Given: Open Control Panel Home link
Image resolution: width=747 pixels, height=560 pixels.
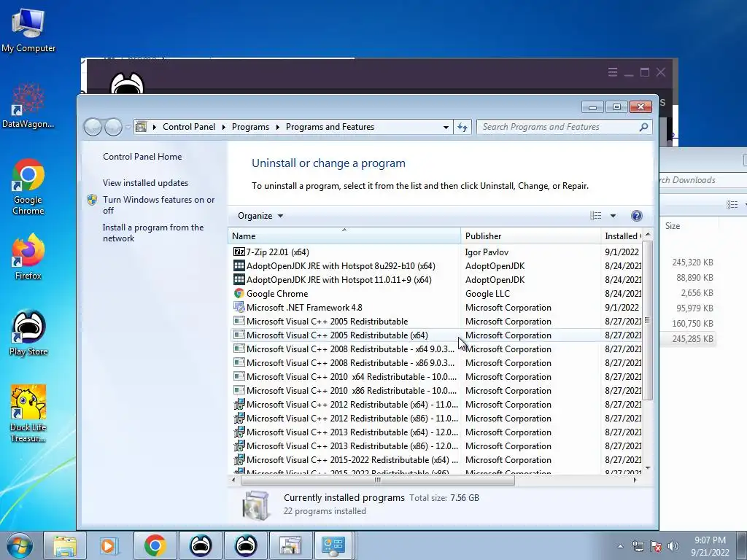Looking at the screenshot, I should click(142, 157).
